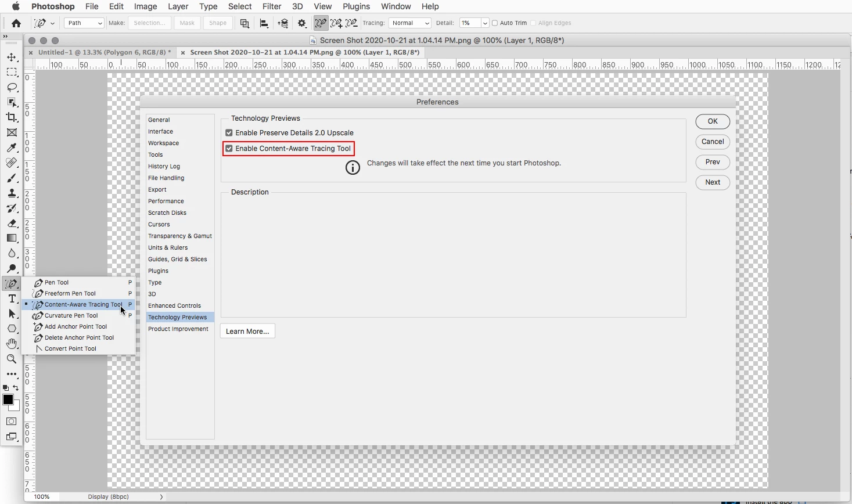Select the History Brush tool

[x=12, y=208]
